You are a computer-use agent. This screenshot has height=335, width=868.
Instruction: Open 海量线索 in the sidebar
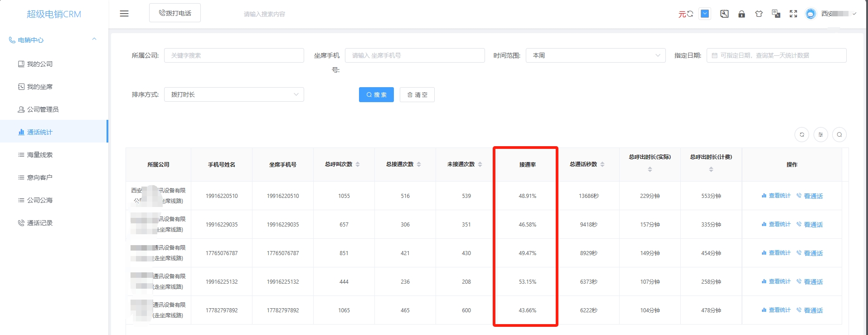tap(40, 155)
